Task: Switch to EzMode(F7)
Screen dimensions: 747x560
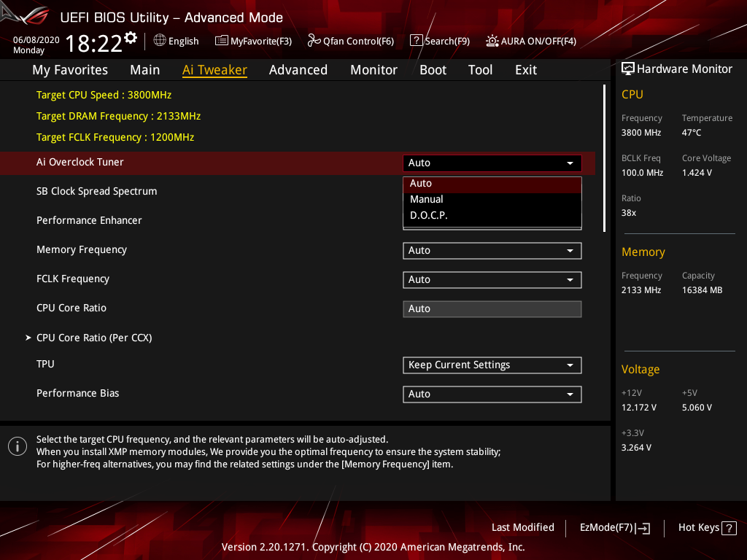Action: pos(615,528)
